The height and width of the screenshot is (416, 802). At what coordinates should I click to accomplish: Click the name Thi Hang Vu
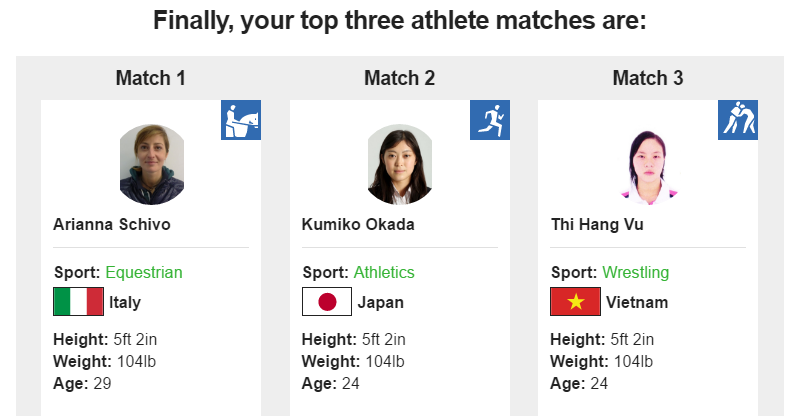pos(598,224)
